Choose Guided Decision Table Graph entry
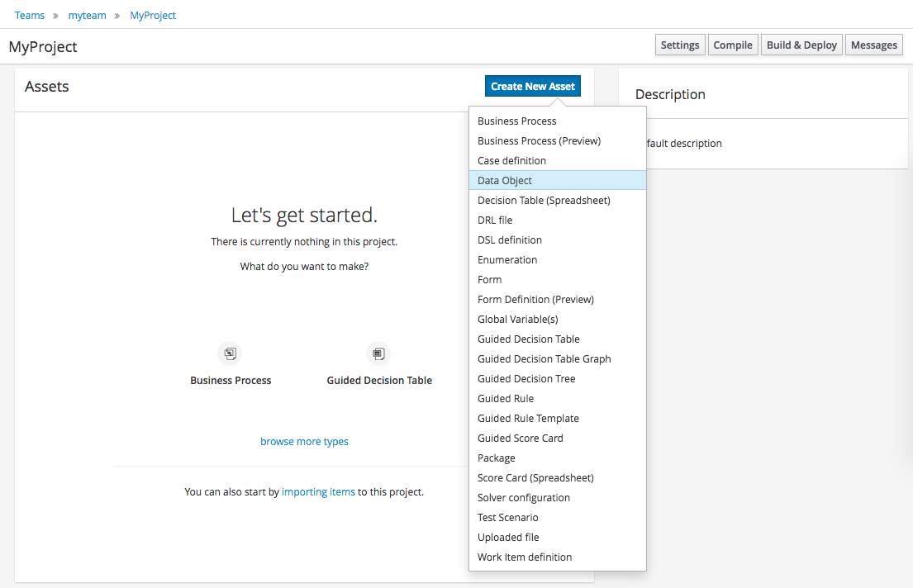This screenshot has height=588, width=913. coord(557,358)
